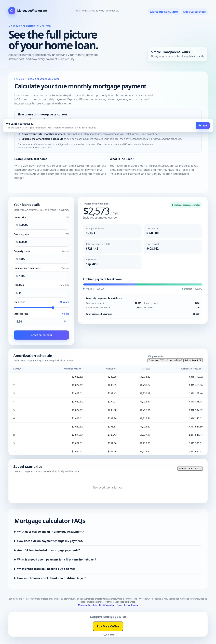Click the green Interest legend dot
The image size is (216, 644).
click(x=183, y=289)
